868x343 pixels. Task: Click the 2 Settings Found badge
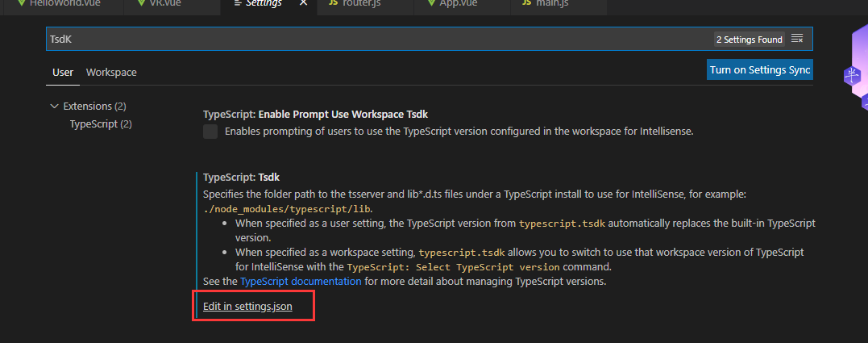(x=749, y=39)
